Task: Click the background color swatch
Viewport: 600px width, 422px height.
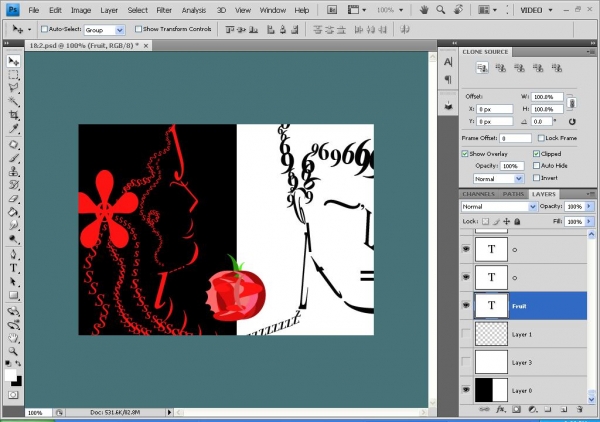Action: pos(18,383)
